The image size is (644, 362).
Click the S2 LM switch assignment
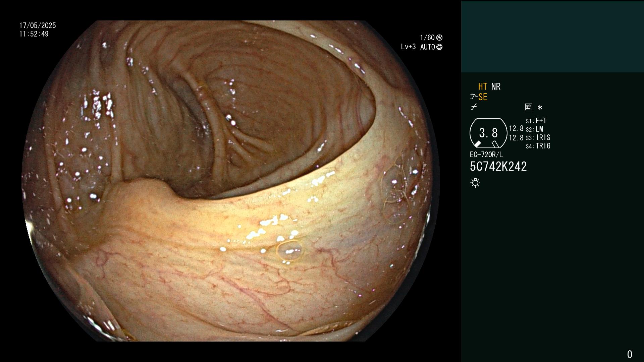pos(535,129)
